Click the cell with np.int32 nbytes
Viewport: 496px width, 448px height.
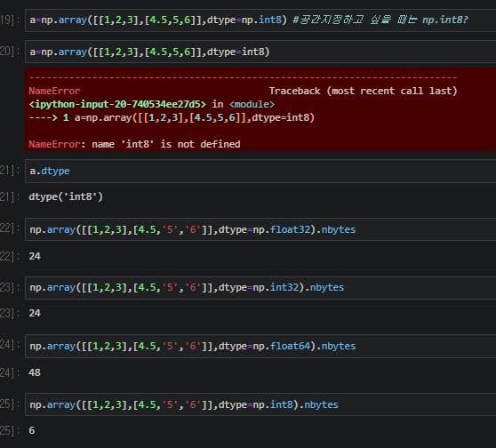(x=260, y=288)
